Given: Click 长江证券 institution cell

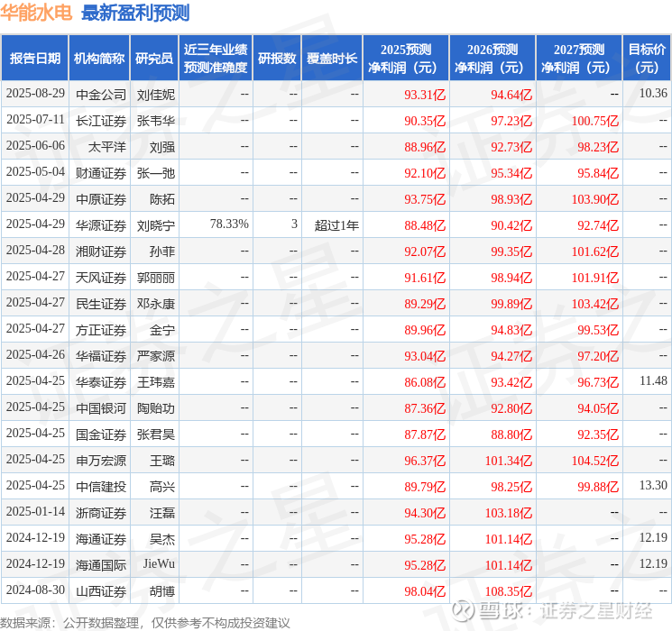Looking at the screenshot, I should tap(101, 121).
